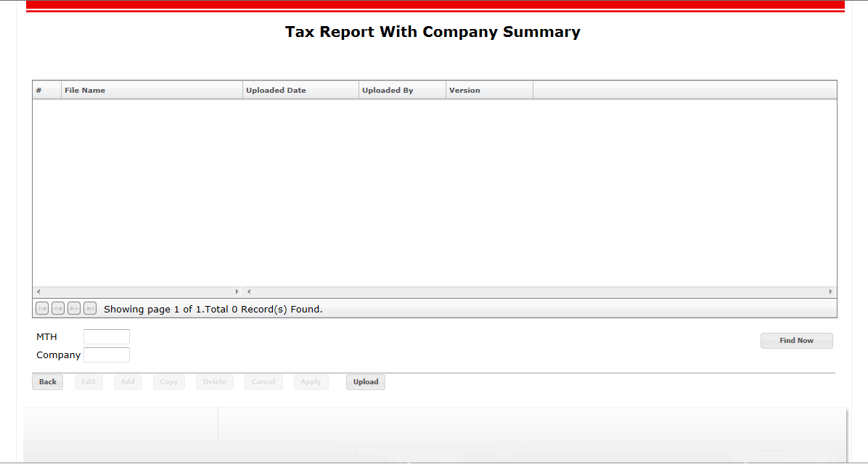
Task: Focus the MTH input field
Action: pos(107,337)
